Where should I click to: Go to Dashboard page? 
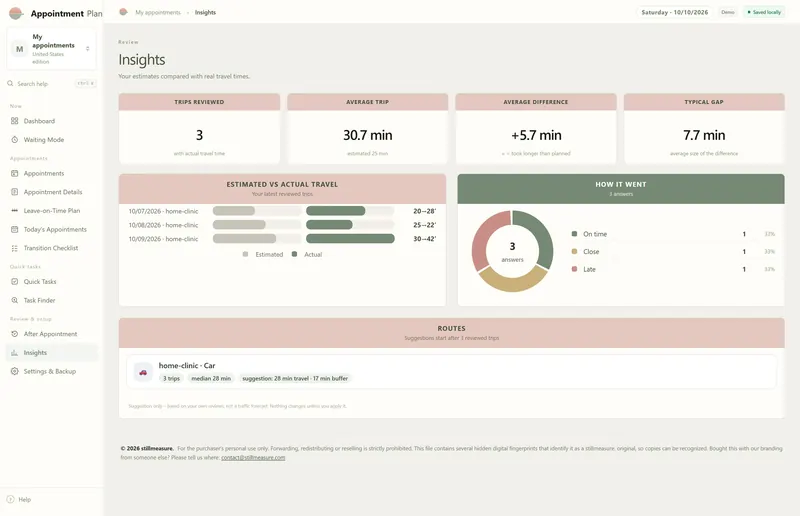(51, 121)
